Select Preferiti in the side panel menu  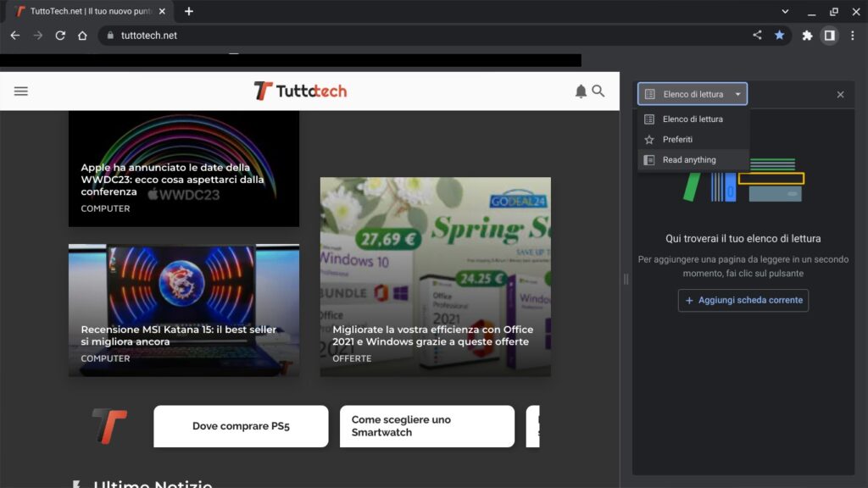pos(676,139)
